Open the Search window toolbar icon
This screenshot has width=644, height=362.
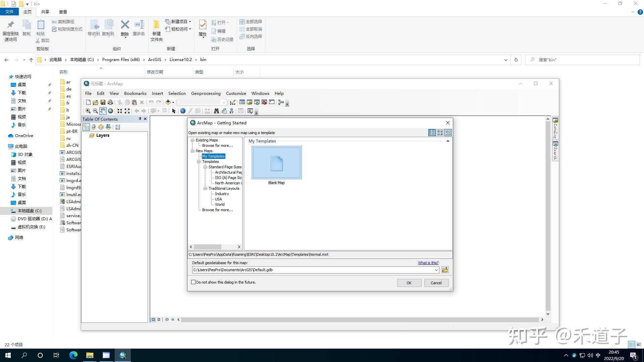point(257,102)
